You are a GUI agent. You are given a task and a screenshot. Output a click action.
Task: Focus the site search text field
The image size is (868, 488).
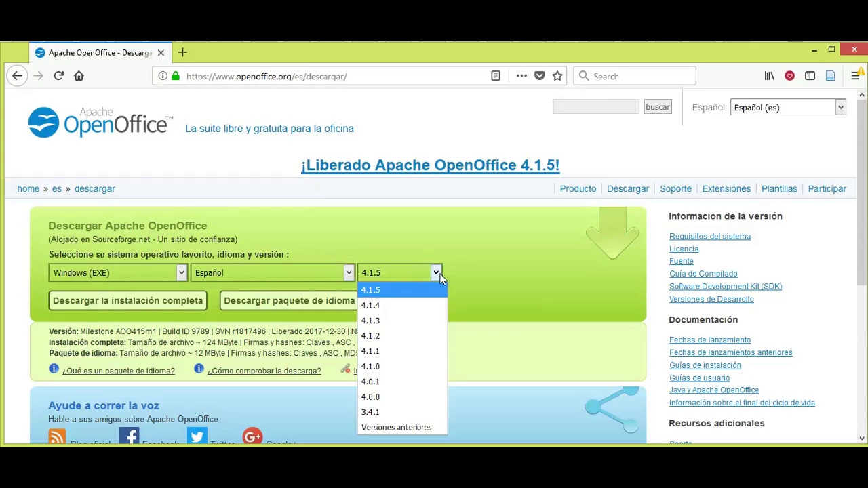click(x=596, y=106)
